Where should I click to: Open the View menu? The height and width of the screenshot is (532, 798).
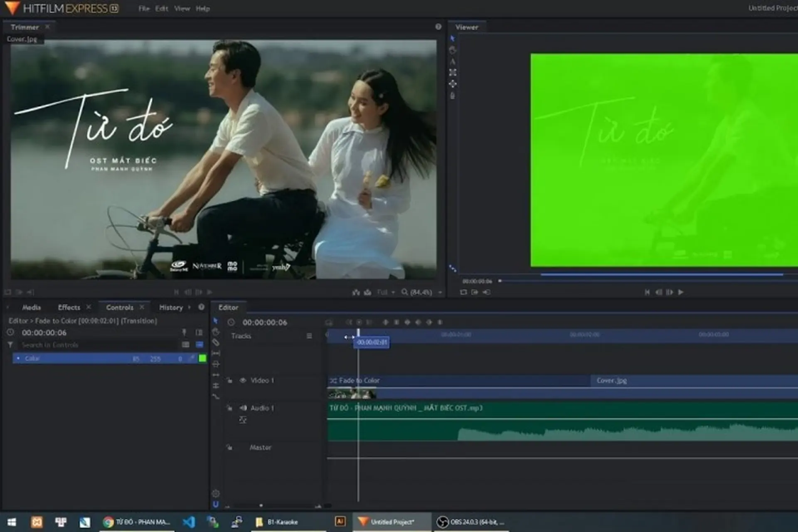(182, 8)
